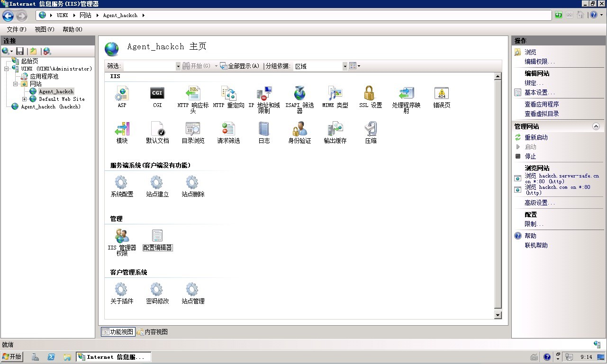Click 停止 site action
The height and width of the screenshot is (364, 607).
[x=530, y=156]
